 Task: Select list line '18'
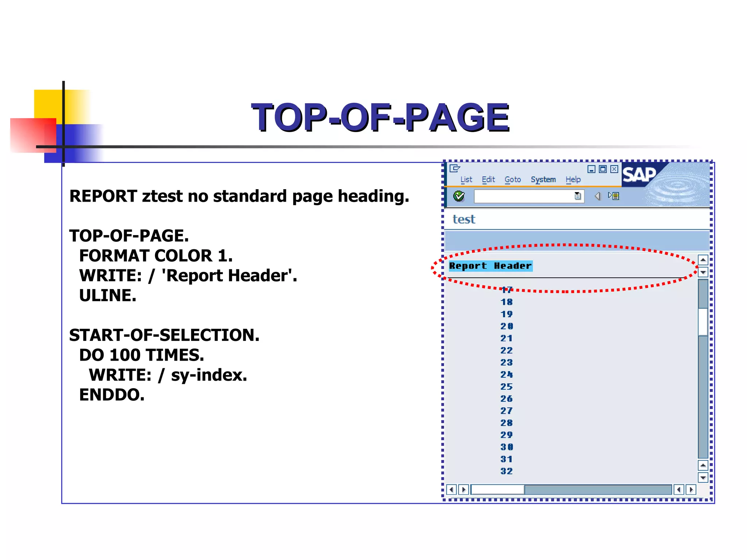pyautogui.click(x=507, y=302)
